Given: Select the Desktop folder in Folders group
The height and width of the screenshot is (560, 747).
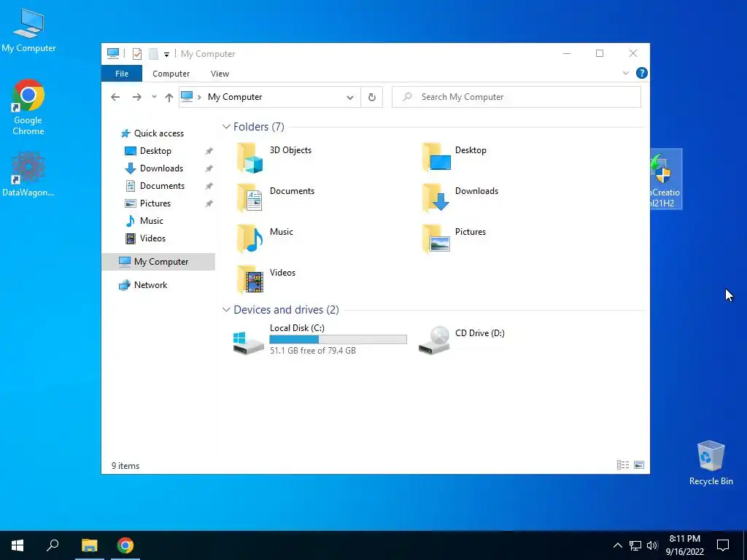Looking at the screenshot, I should (x=454, y=157).
